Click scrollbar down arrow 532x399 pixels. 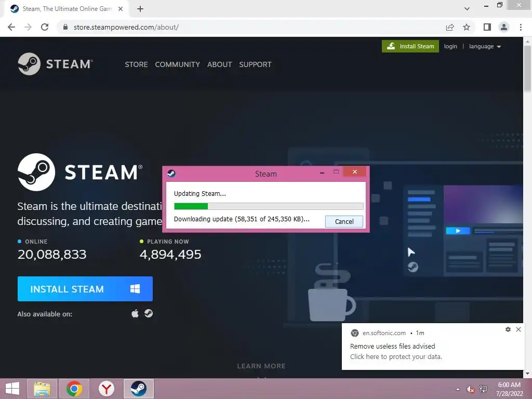click(x=527, y=374)
